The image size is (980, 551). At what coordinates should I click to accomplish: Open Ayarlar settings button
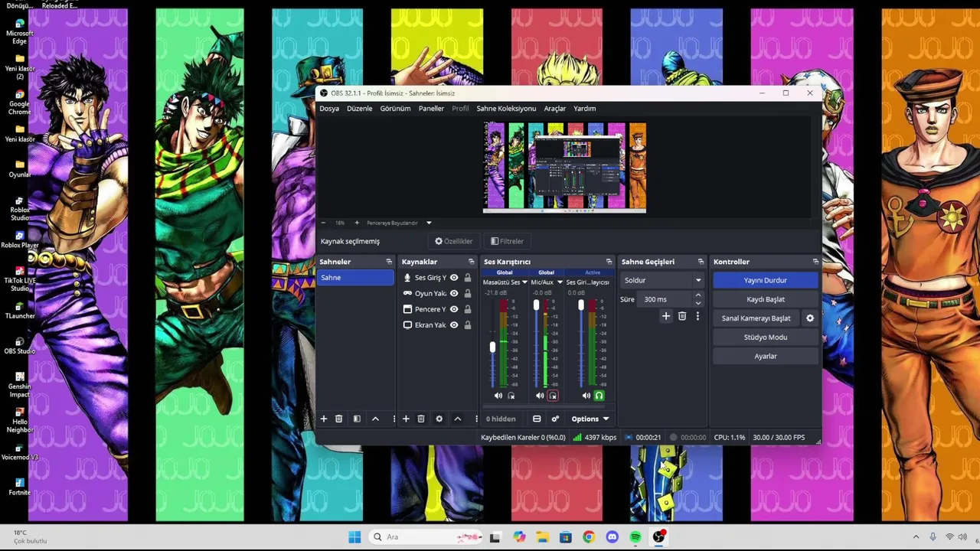766,356
